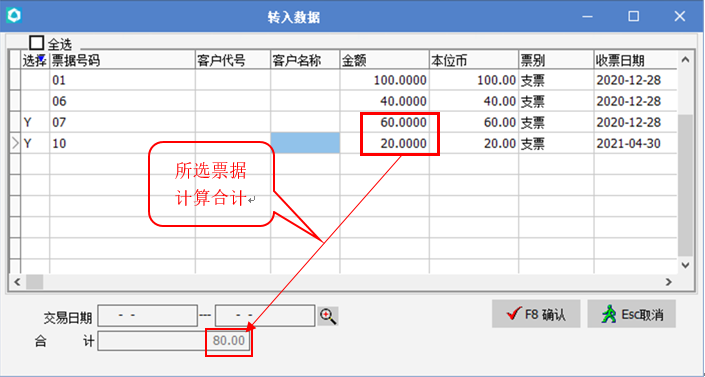Tick the 全选 select-all checkbox
The width and height of the screenshot is (705, 377).
36,43
